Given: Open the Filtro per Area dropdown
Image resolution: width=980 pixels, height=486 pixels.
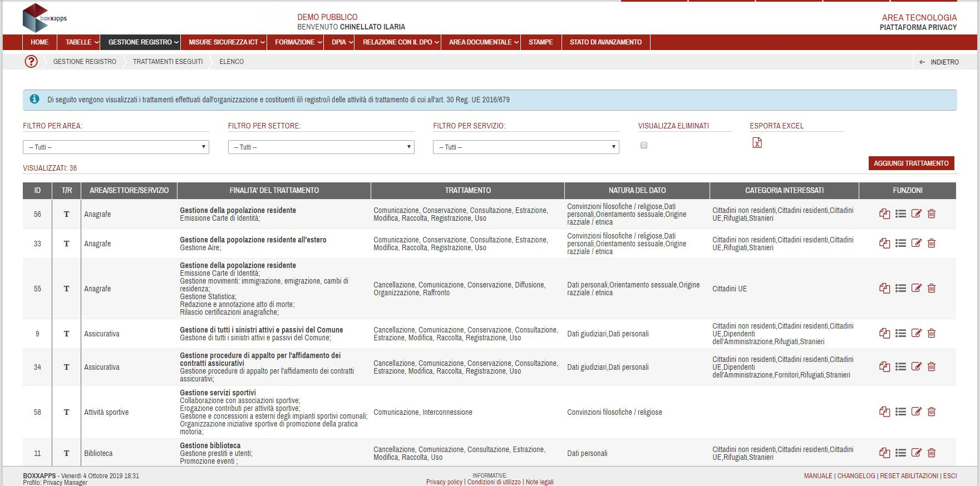Looking at the screenshot, I should 116,147.
